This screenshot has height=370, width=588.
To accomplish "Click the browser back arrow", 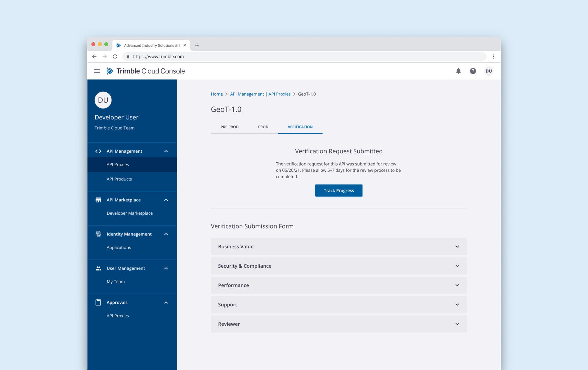I will click(x=94, y=57).
